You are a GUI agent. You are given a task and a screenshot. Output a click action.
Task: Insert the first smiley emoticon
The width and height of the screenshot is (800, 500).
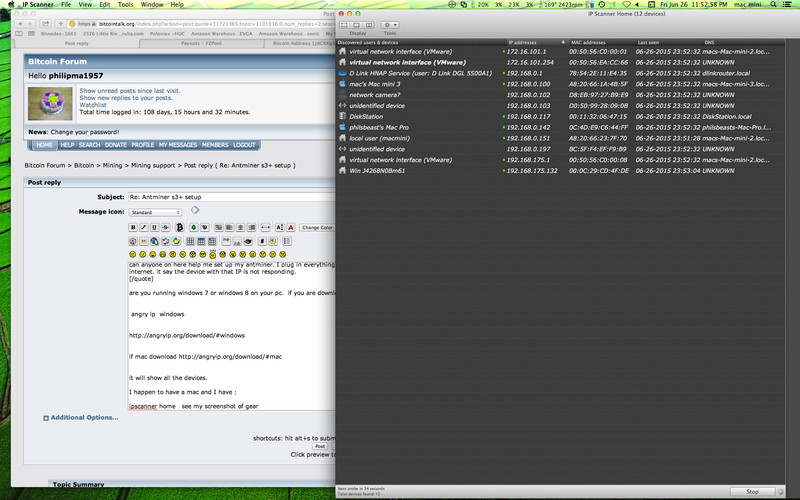point(133,254)
